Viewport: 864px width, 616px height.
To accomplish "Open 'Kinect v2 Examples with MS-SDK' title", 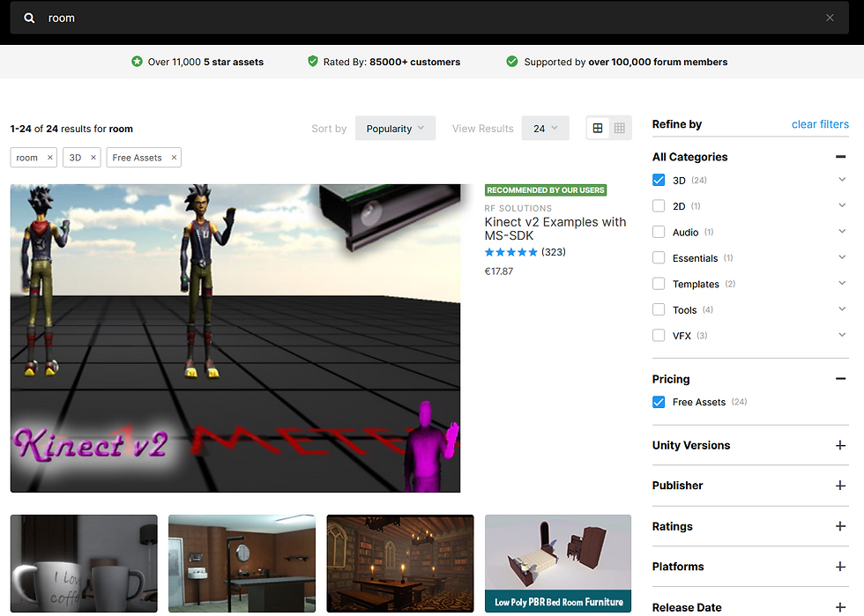I will (x=555, y=228).
